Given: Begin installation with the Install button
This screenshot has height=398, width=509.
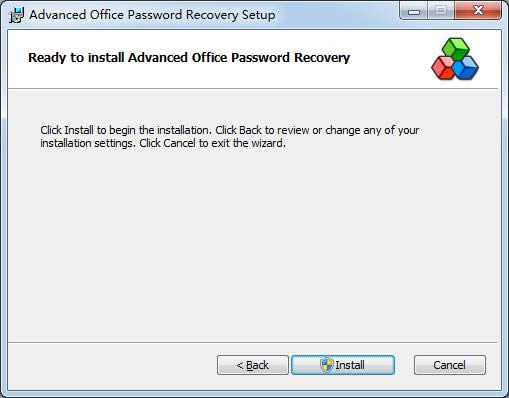Looking at the screenshot, I should (x=343, y=365).
